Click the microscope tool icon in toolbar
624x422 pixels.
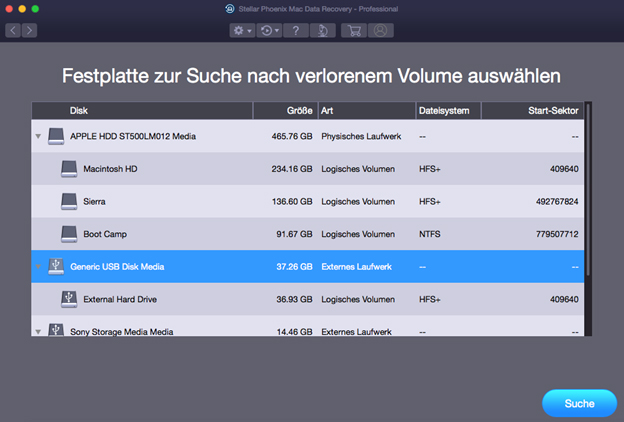click(x=323, y=30)
